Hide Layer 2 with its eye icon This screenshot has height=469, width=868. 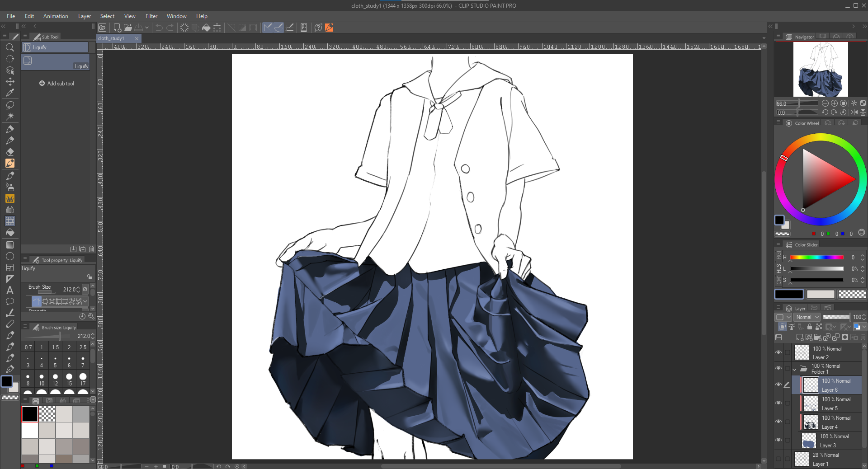tap(778, 352)
